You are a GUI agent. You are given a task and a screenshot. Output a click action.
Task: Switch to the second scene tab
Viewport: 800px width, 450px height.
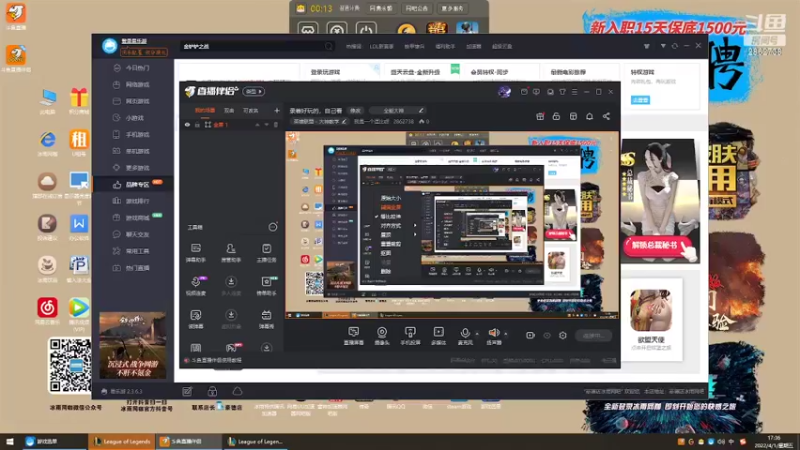point(229,110)
